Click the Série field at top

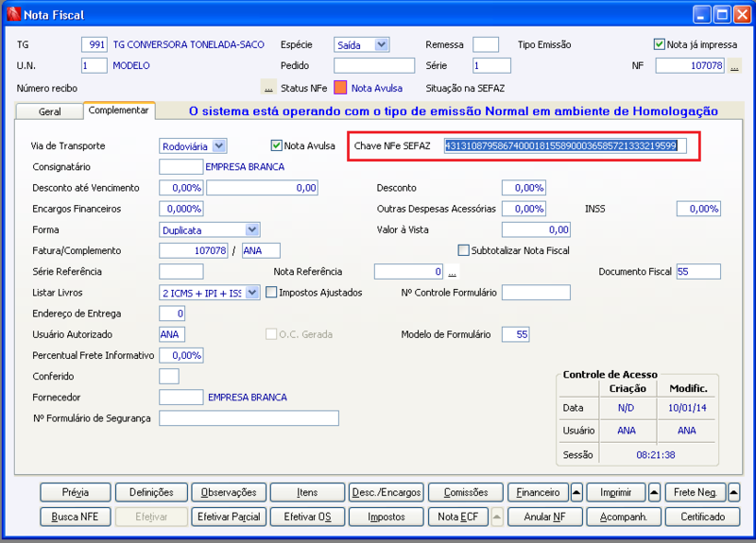click(491, 65)
